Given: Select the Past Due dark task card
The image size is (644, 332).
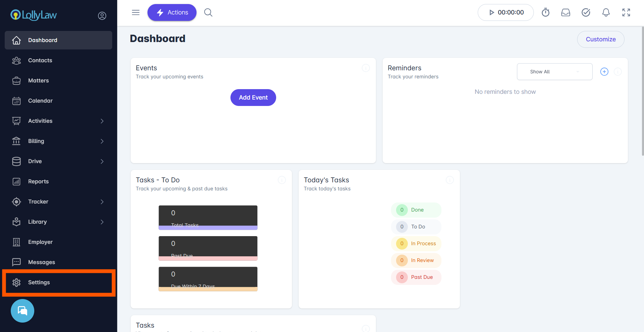Looking at the screenshot, I should pos(208,248).
